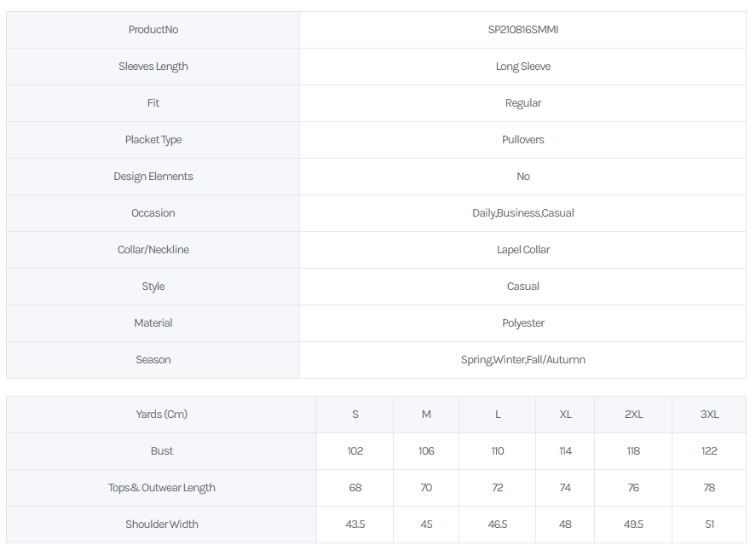This screenshot has height=551, width=756.
Task: Click the Daily,Business,Casual occasion value
Action: point(522,213)
